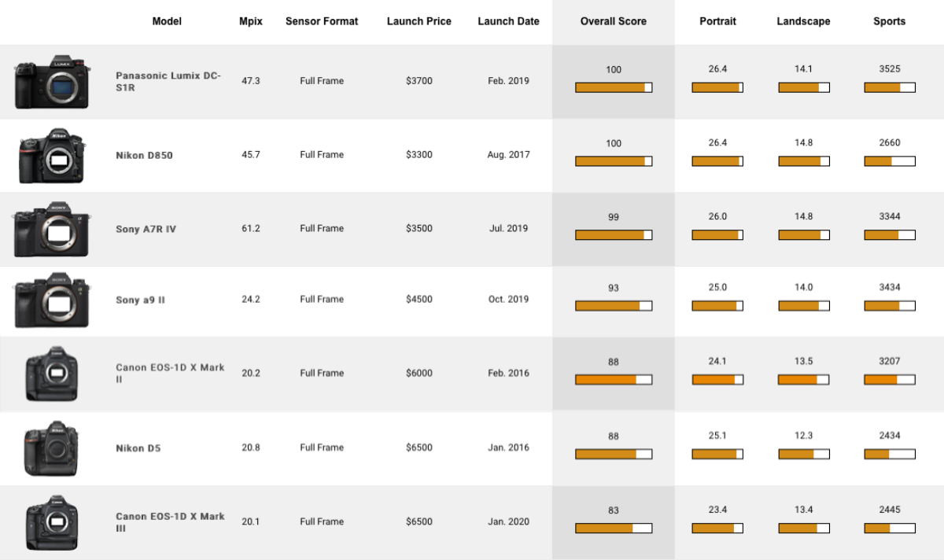Click the Nikon D5 model name
The image size is (944, 560).
click(138, 448)
